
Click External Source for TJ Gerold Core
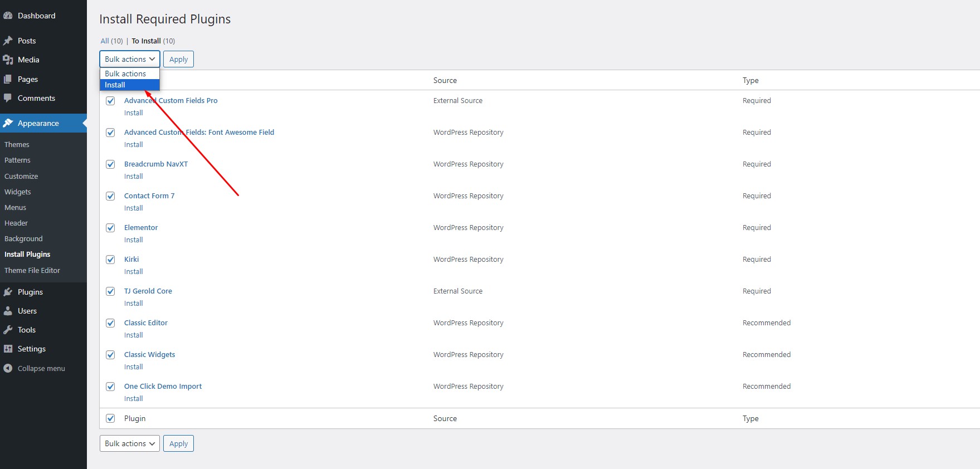tap(458, 291)
